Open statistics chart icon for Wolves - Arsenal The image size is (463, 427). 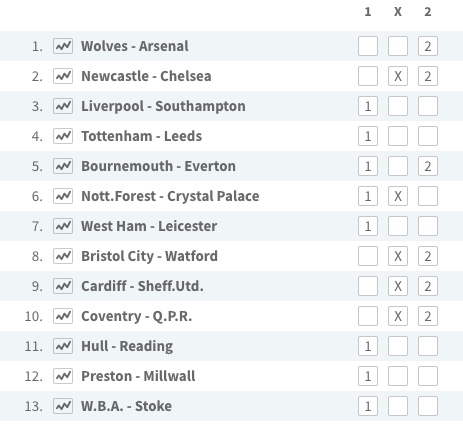pos(63,46)
